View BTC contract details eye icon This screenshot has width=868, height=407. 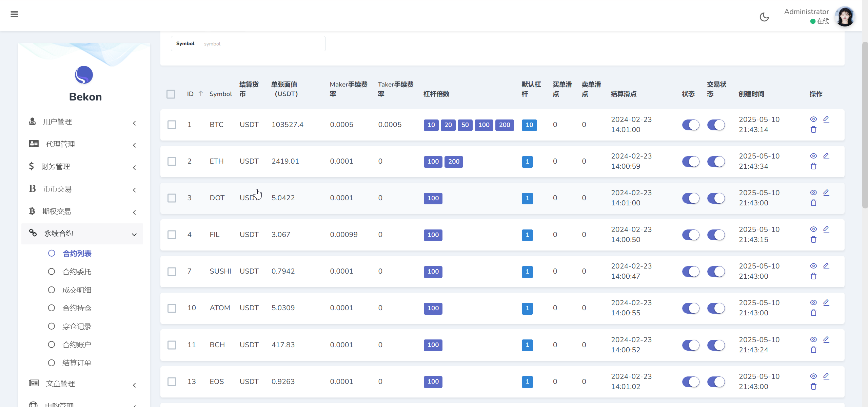[x=813, y=119]
